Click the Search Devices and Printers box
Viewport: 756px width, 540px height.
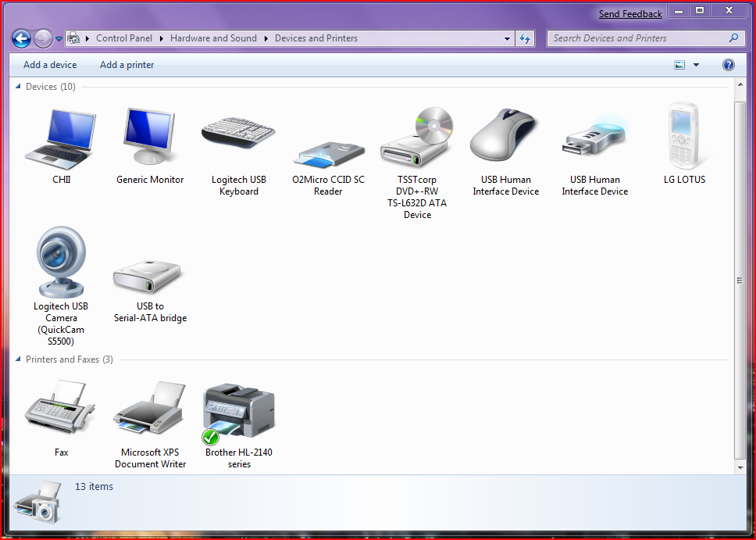point(637,38)
